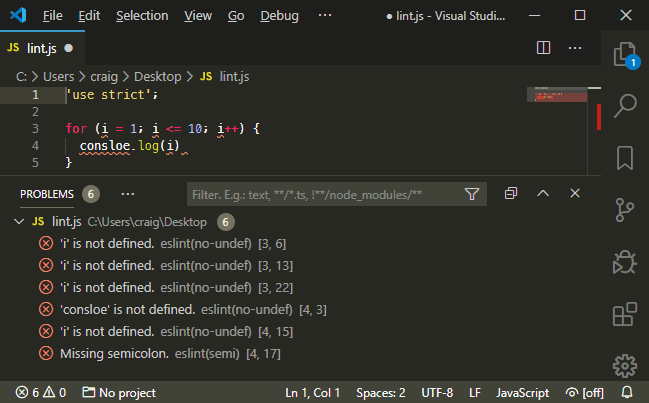Open the Search view icon
The height and width of the screenshot is (403, 649).
[x=625, y=105]
